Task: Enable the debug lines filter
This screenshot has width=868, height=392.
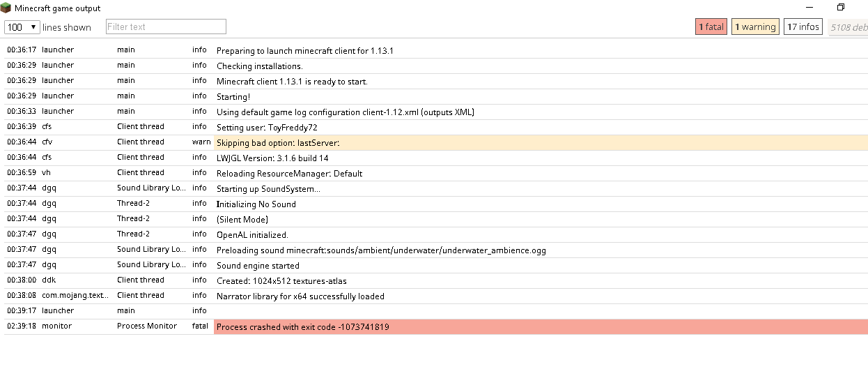Action: click(x=848, y=27)
